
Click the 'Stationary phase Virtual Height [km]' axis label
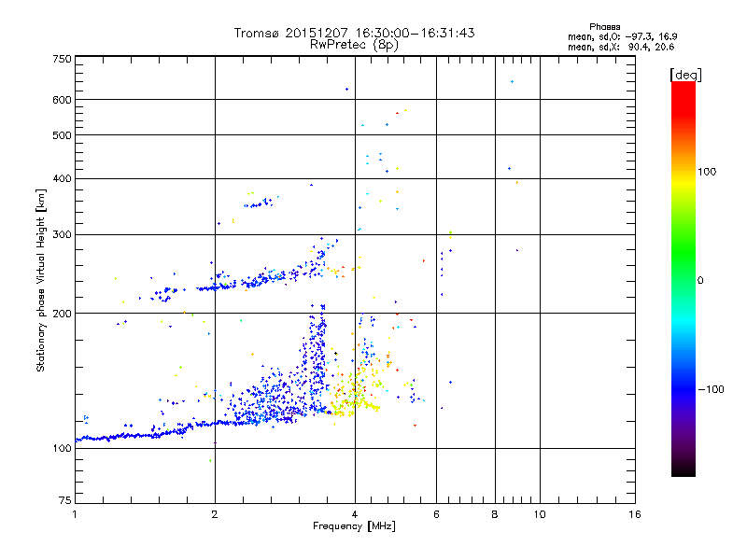pos(41,281)
